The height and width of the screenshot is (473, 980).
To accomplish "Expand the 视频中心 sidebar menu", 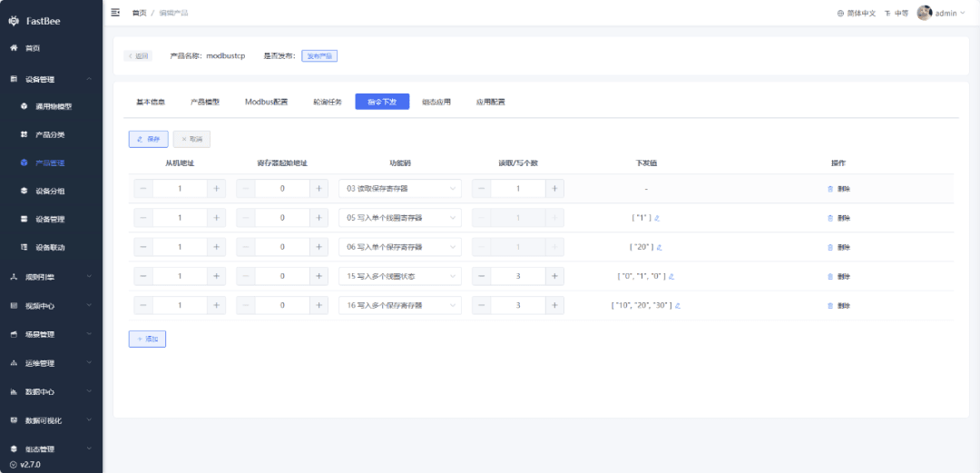I will pos(51,305).
